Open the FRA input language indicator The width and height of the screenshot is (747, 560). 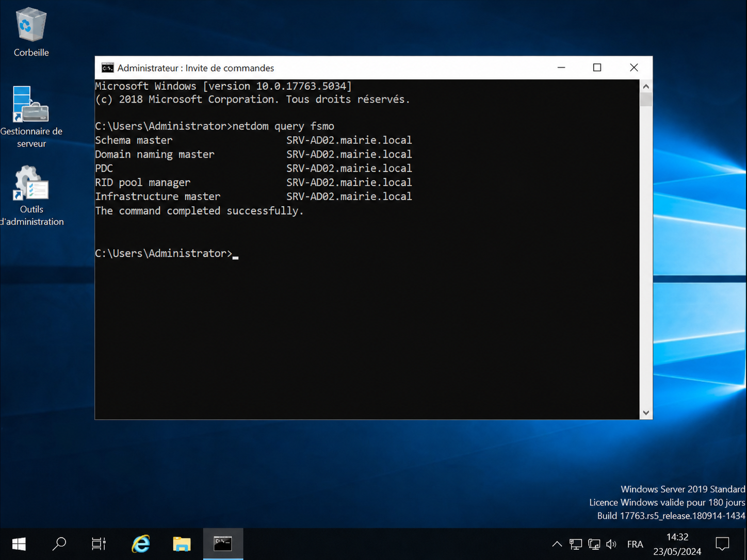click(x=635, y=544)
